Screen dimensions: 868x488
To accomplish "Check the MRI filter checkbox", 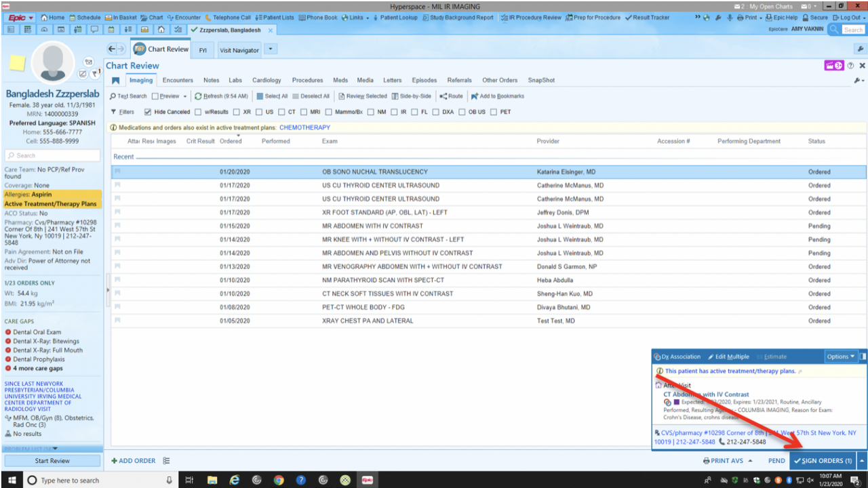I will point(304,113).
